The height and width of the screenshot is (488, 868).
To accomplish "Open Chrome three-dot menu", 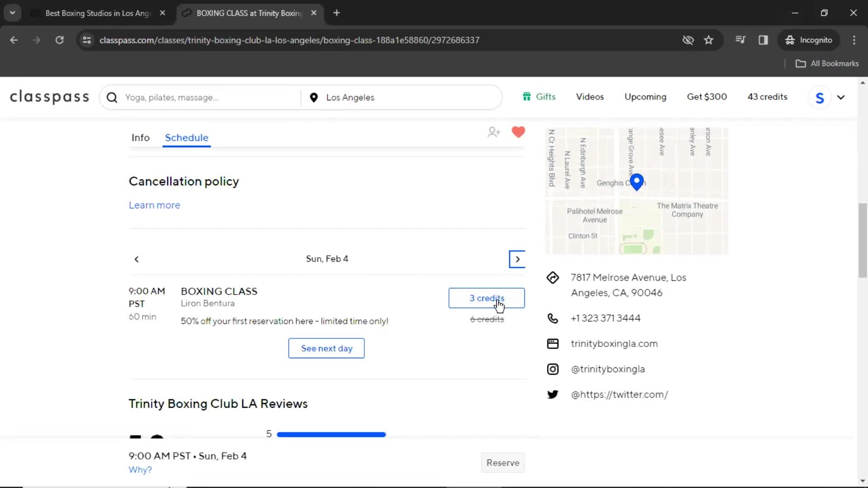I will coord(854,40).
